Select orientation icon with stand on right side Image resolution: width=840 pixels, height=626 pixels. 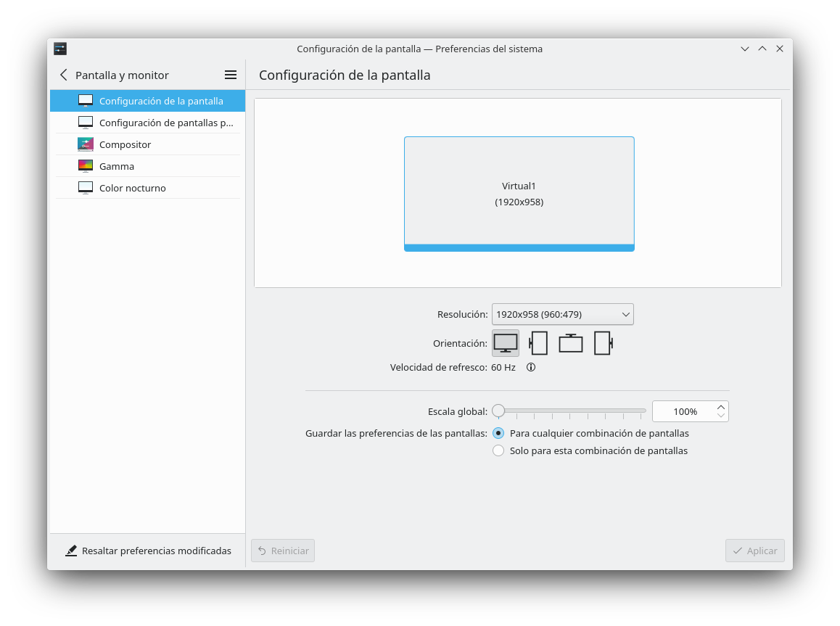[603, 342]
